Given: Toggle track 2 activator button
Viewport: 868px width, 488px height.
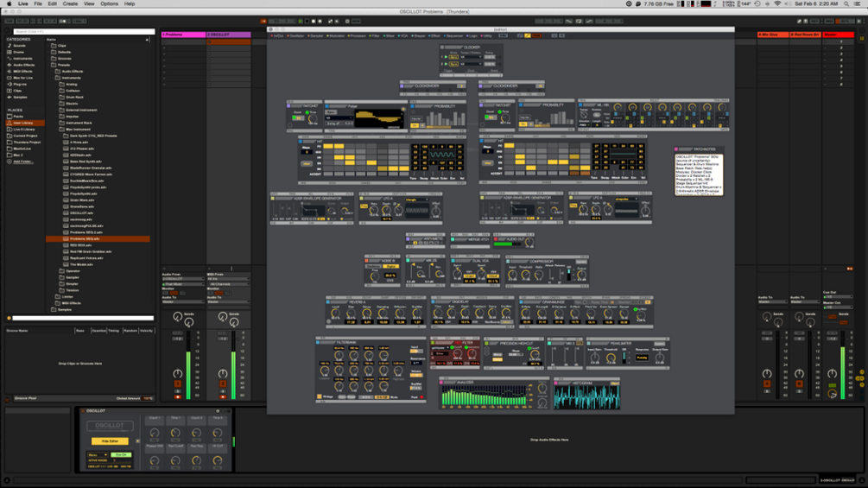Looking at the screenshot, I should [x=223, y=383].
